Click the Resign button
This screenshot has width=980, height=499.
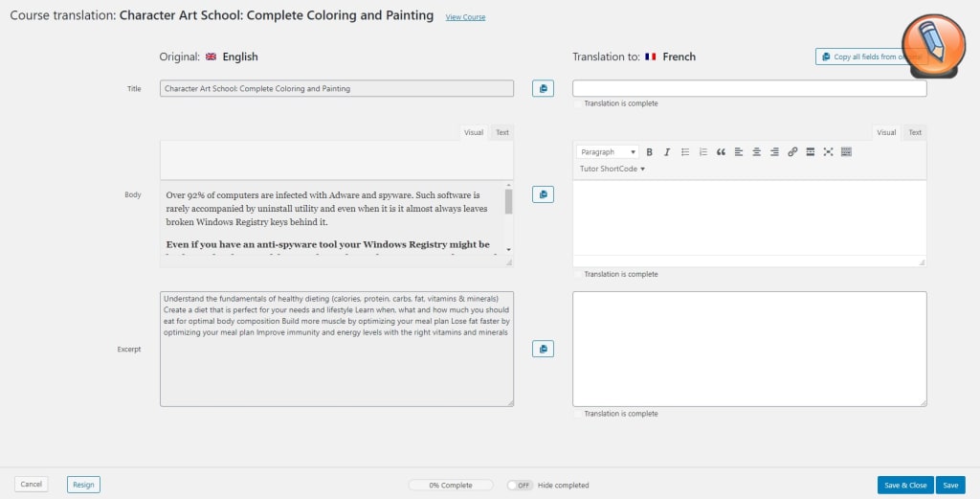(x=83, y=485)
